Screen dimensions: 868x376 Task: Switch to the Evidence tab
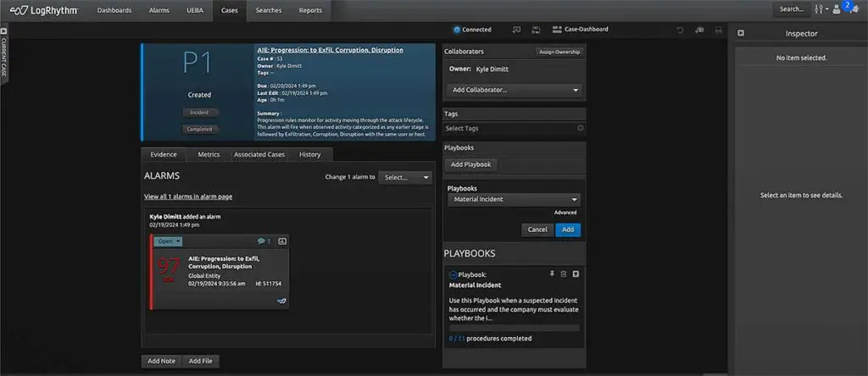click(x=164, y=155)
